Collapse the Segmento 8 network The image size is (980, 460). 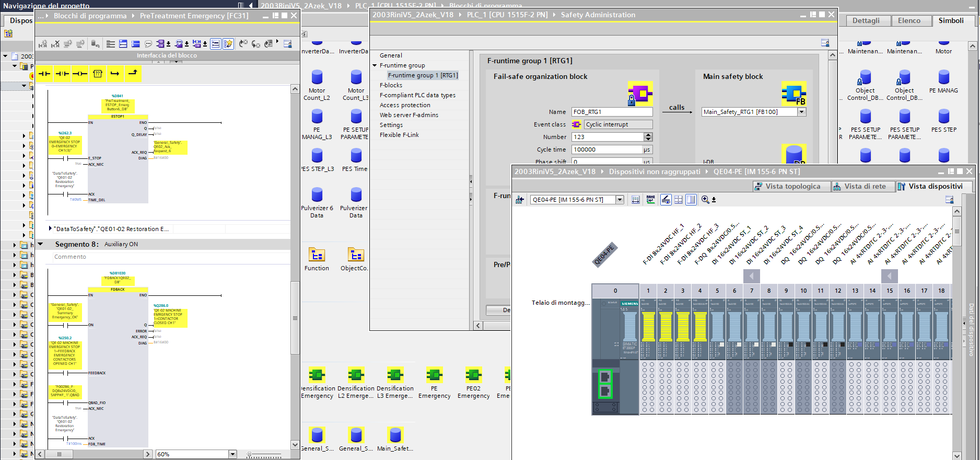(x=41, y=244)
